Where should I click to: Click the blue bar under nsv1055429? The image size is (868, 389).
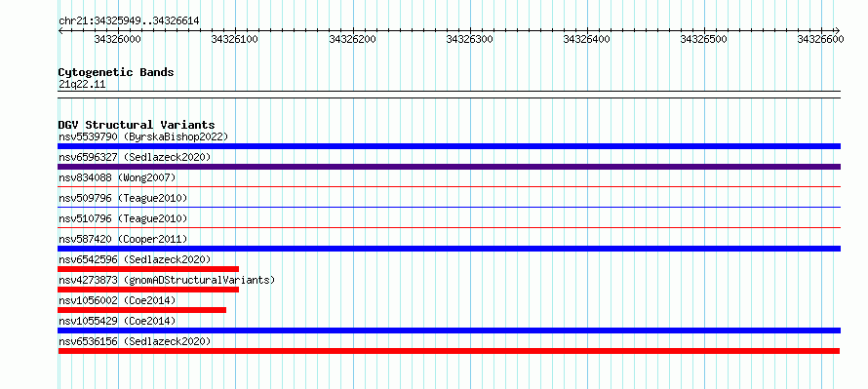click(x=449, y=331)
